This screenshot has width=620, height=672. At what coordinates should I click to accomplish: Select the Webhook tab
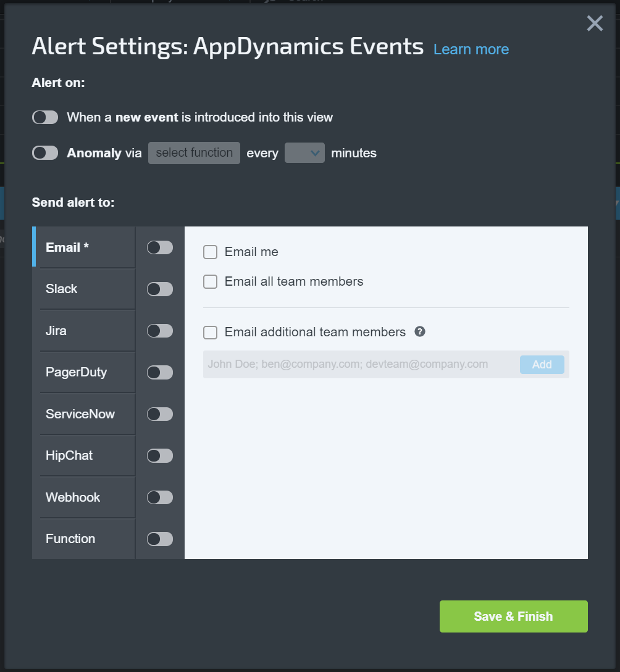[88, 497]
